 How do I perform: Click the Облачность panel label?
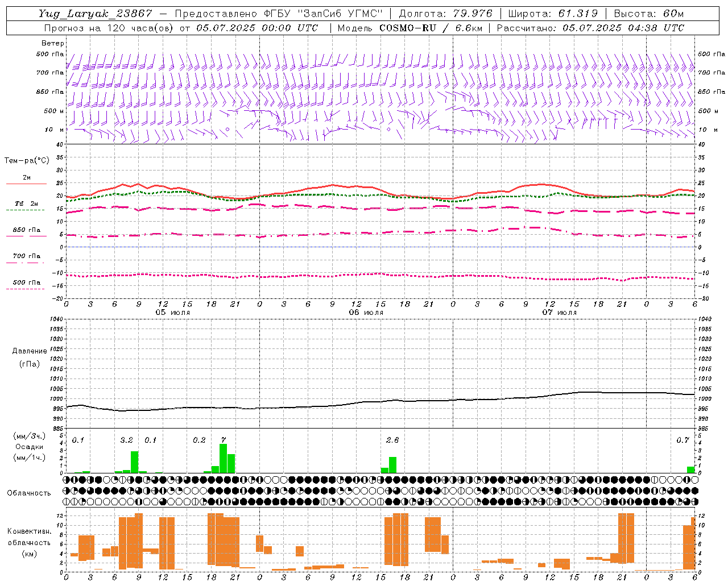(x=29, y=493)
